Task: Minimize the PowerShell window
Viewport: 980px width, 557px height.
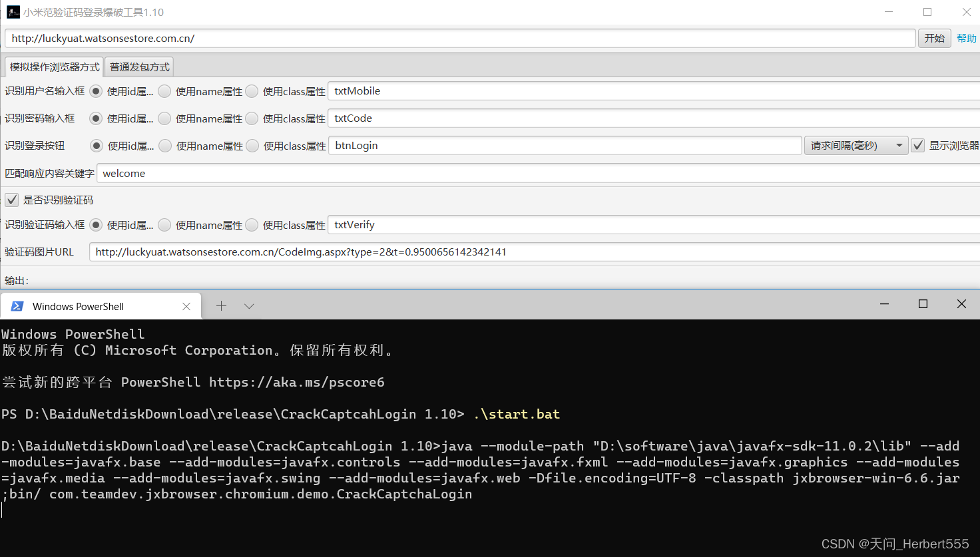Action: [884, 304]
